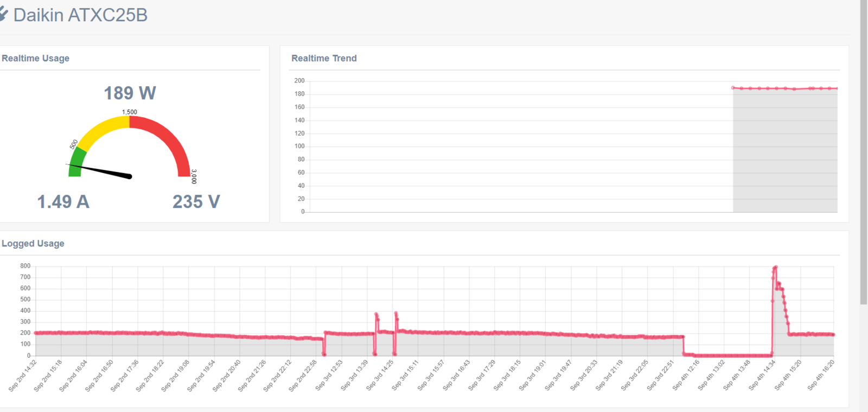Click the 3,000 gauge label
The width and height of the screenshot is (868, 412).
pyautogui.click(x=194, y=176)
